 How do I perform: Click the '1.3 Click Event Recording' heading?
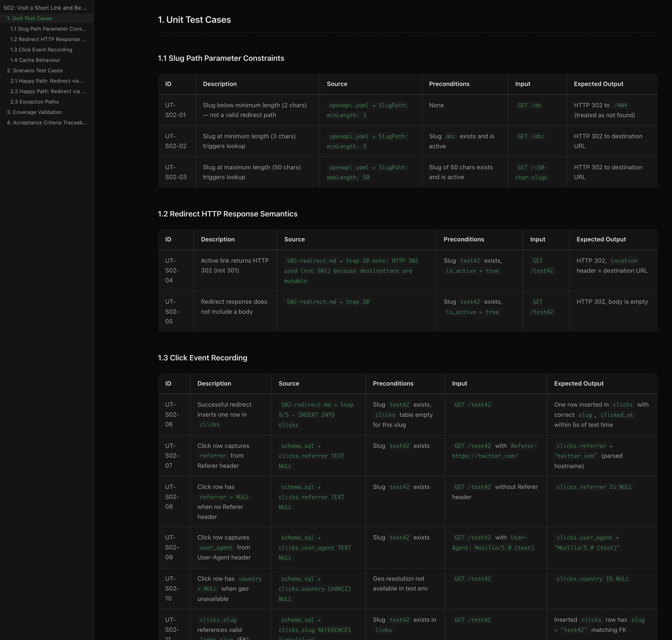(202, 358)
